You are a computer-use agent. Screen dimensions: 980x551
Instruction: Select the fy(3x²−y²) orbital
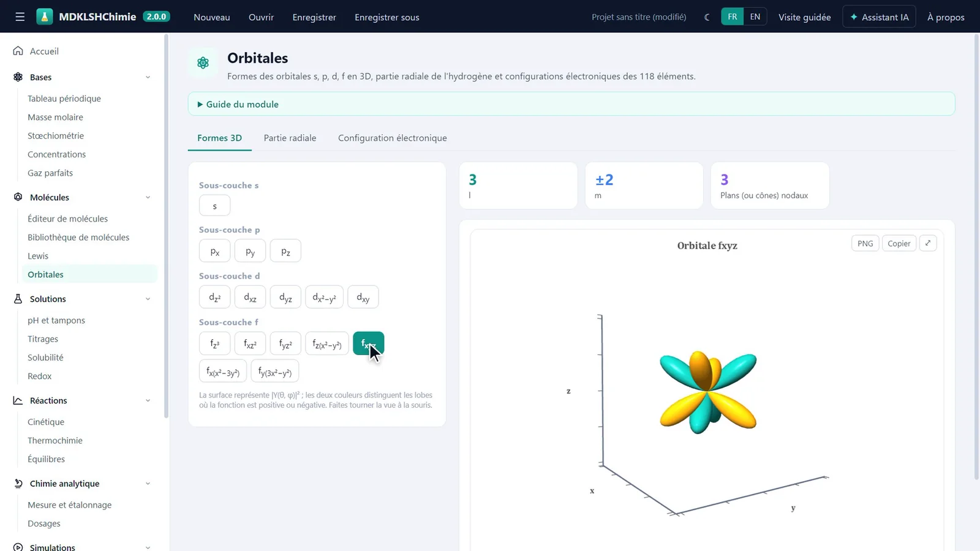(x=274, y=372)
